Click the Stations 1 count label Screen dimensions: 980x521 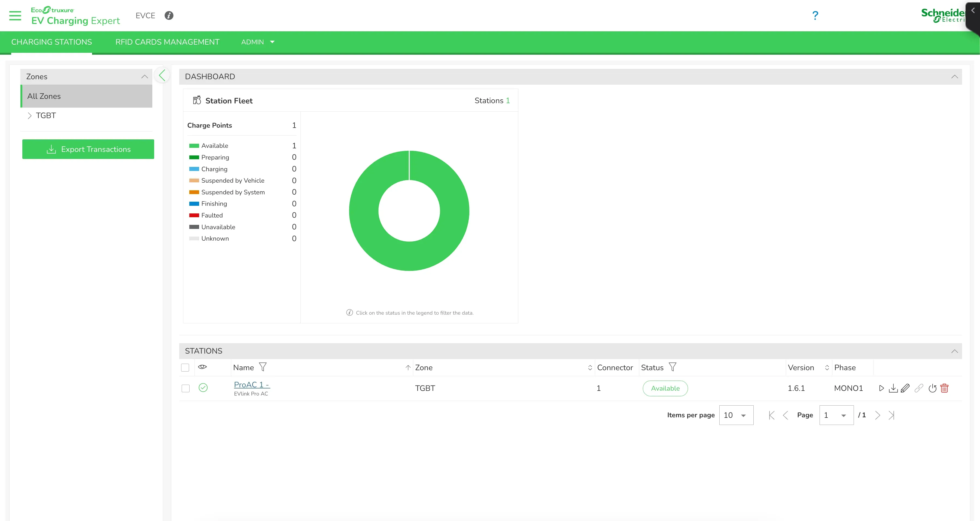492,100
